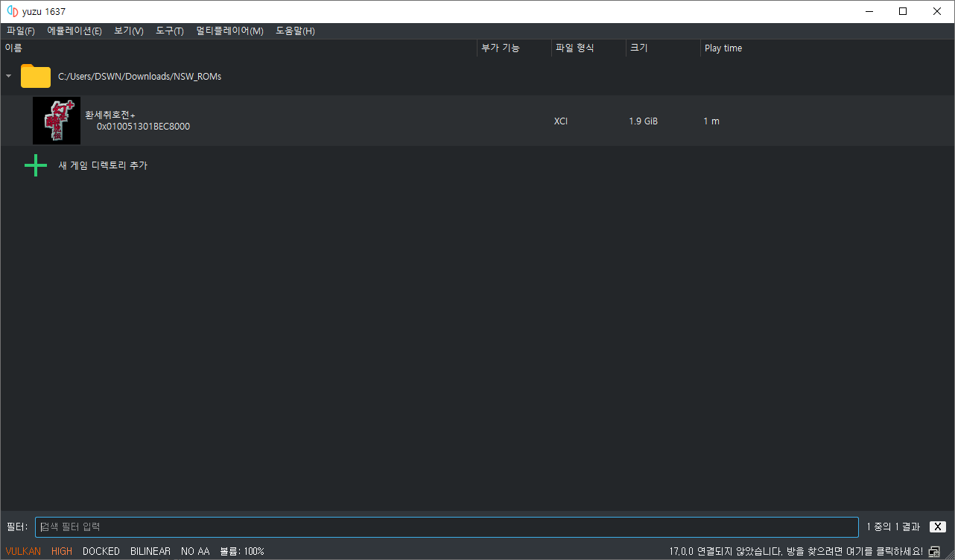The image size is (955, 560).
Task: Click the green plus add directory icon
Action: (x=36, y=165)
